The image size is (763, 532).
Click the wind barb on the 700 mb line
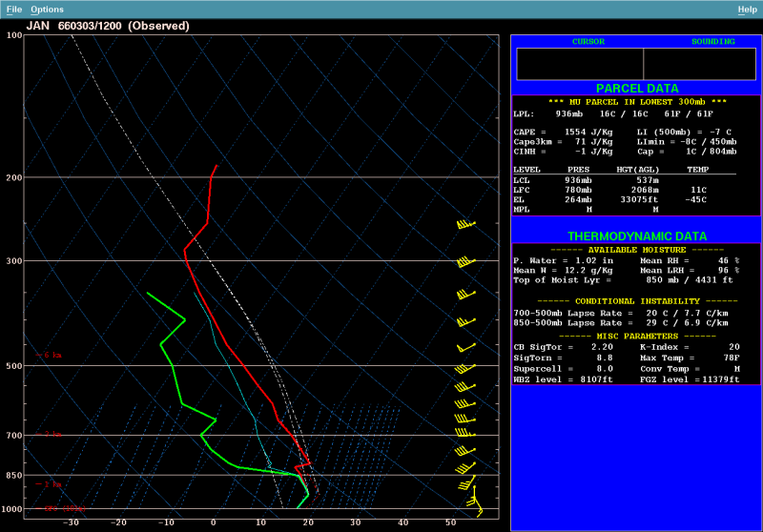[x=464, y=432]
